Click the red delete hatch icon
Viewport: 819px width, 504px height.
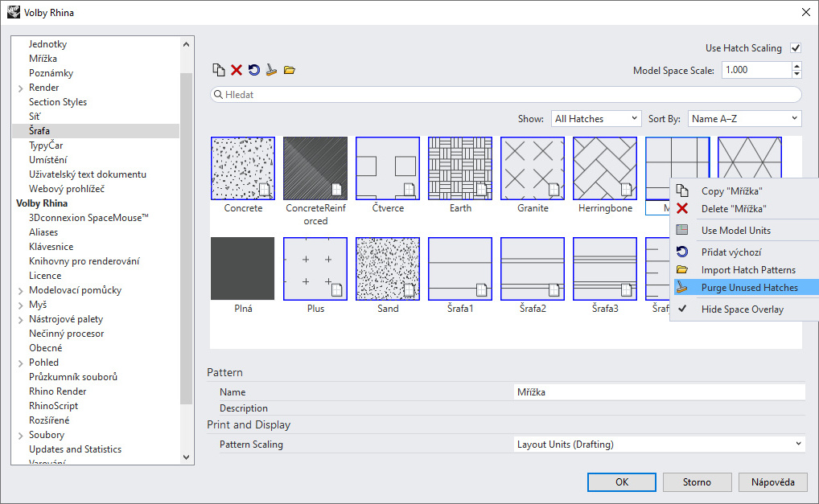click(x=237, y=70)
